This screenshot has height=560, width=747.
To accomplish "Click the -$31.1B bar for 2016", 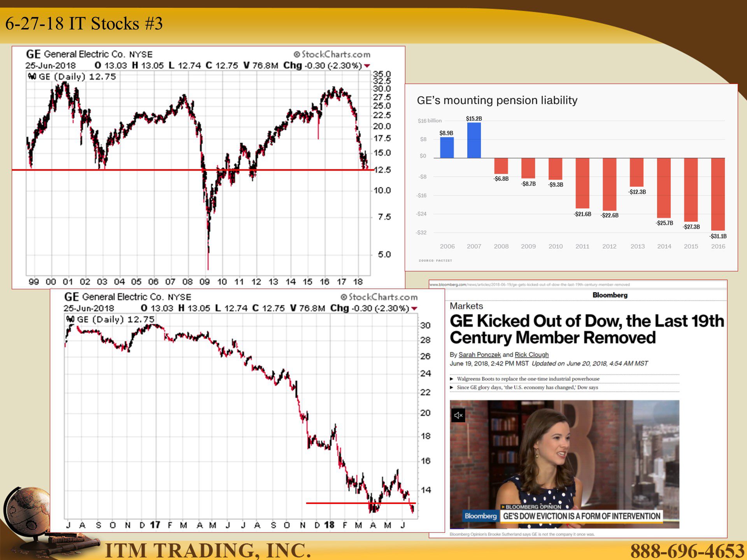I will click(718, 194).
